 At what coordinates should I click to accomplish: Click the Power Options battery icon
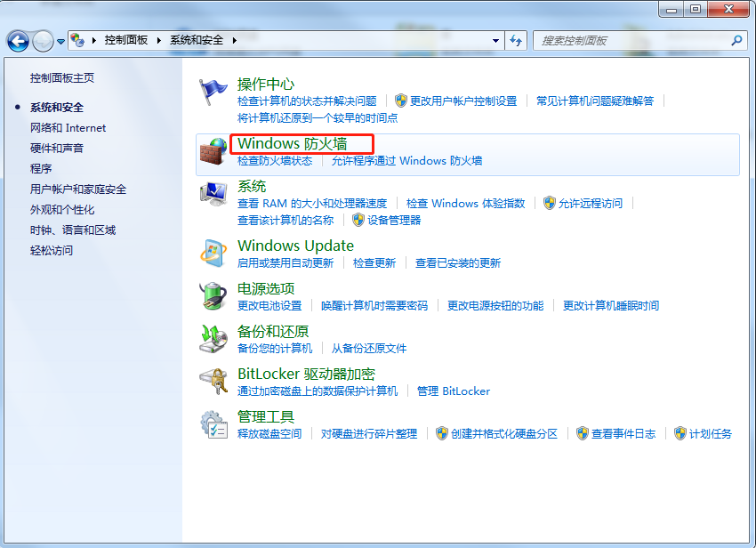(213, 295)
